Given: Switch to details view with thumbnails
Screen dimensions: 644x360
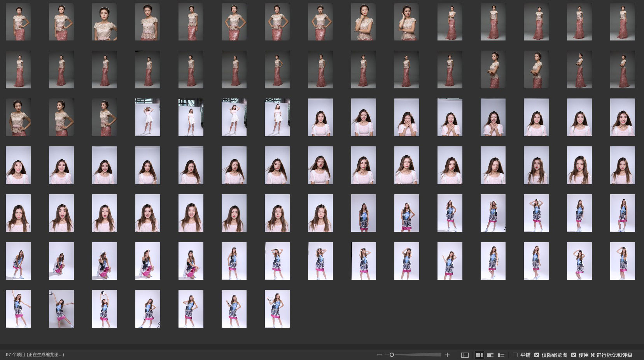Looking at the screenshot, I should [490, 355].
